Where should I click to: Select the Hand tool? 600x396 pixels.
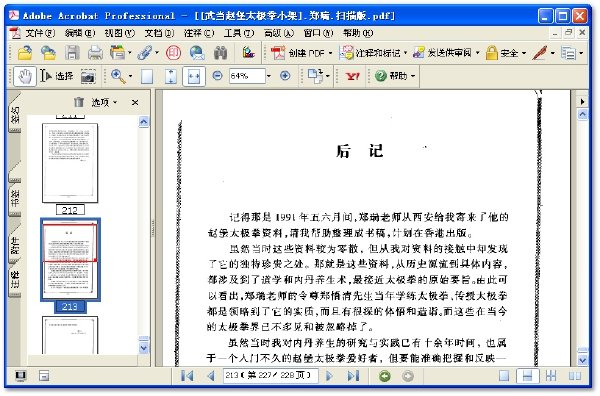(x=25, y=76)
